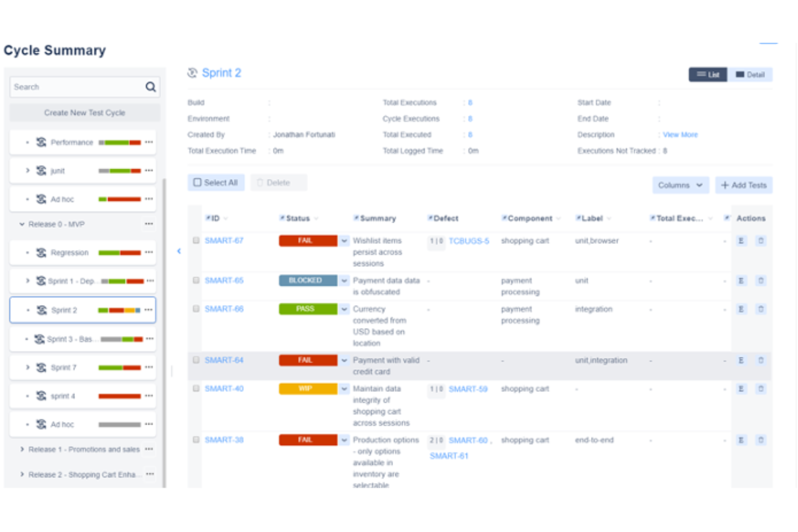Click the E icon for SMART-64
Image resolution: width=798 pixels, height=532 pixels.
point(741,360)
